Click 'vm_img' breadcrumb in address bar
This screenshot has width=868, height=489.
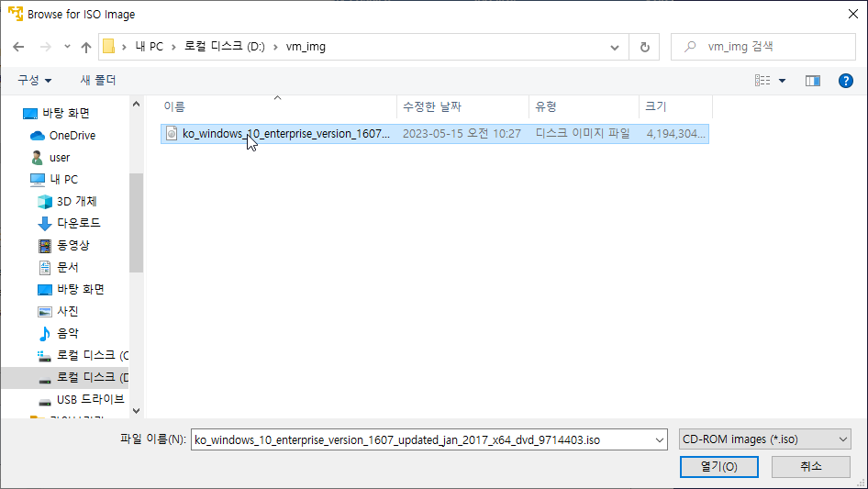(x=306, y=47)
